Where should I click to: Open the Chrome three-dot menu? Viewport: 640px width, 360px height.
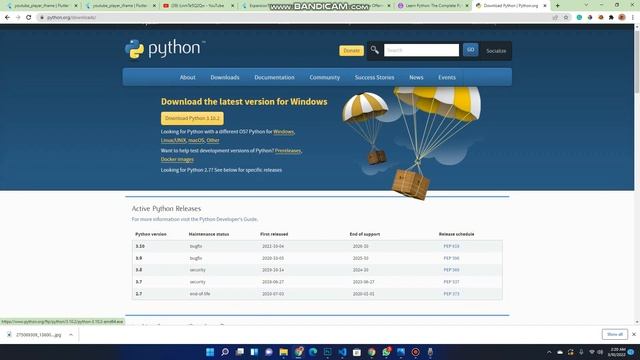click(x=633, y=18)
